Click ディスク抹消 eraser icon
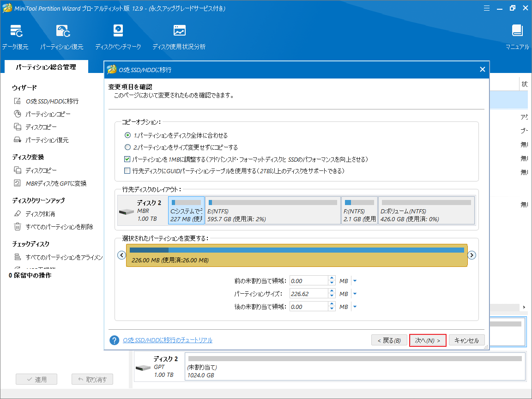 17,213
